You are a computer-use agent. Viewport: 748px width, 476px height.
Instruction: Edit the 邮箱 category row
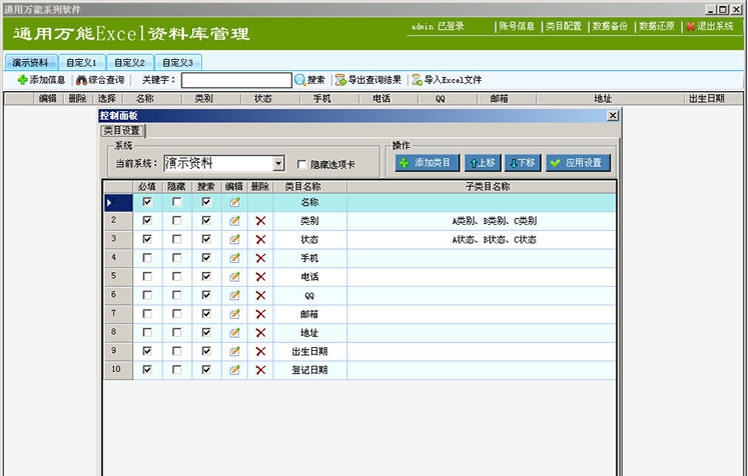pos(234,314)
